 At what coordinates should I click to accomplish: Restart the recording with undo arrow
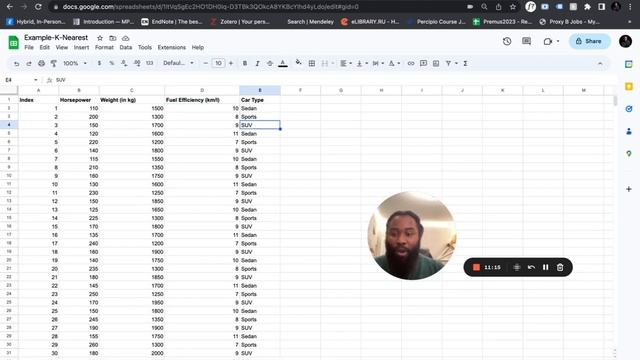click(531, 267)
